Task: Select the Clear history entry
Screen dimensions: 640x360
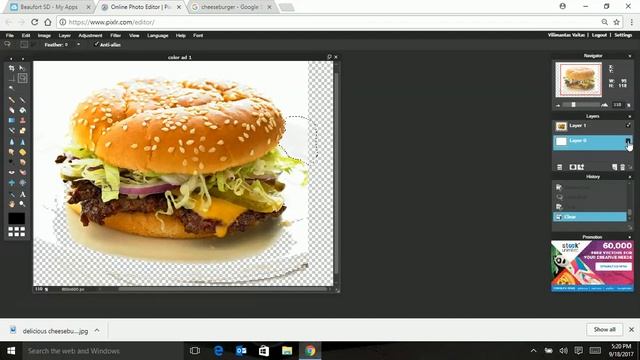Action: pos(590,217)
